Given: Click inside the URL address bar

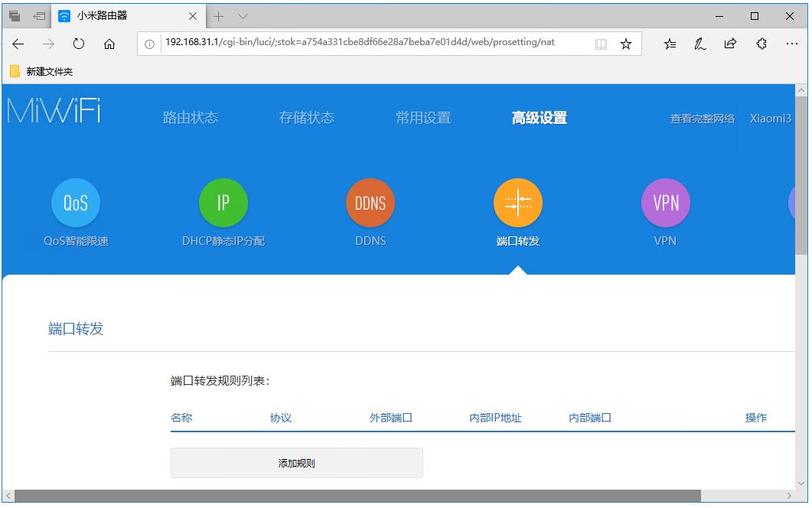Looking at the screenshot, I should pyautogui.click(x=344, y=44).
